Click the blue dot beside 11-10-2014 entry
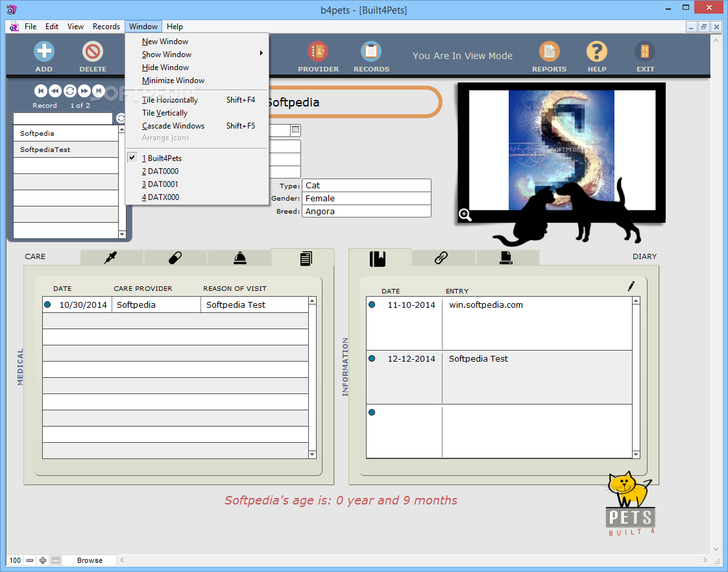Viewport: 728px width, 572px height. click(x=371, y=305)
